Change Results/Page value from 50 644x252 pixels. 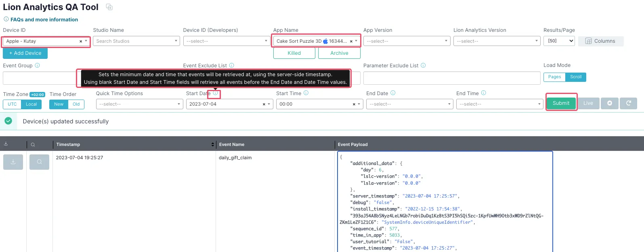point(559,41)
